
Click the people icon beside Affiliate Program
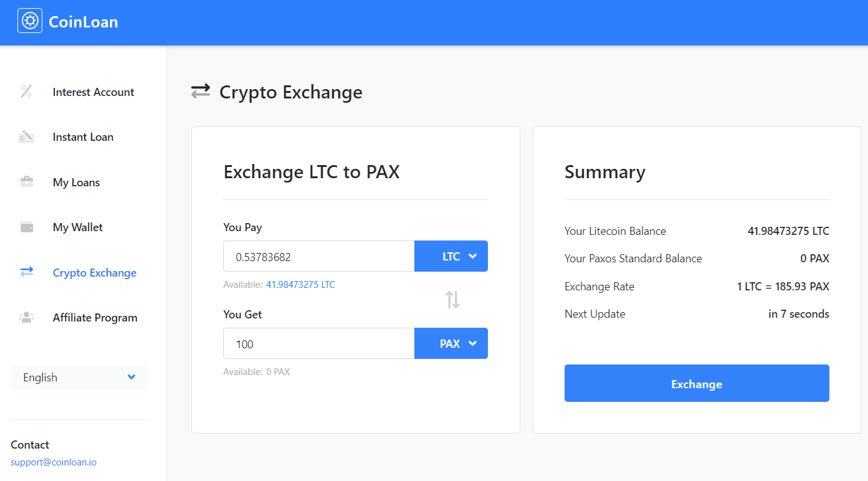tap(26, 317)
